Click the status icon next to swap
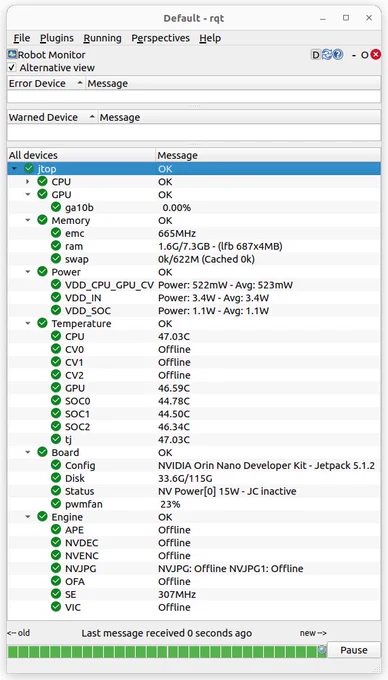Image resolution: width=388 pixels, height=680 pixels. coord(56,259)
